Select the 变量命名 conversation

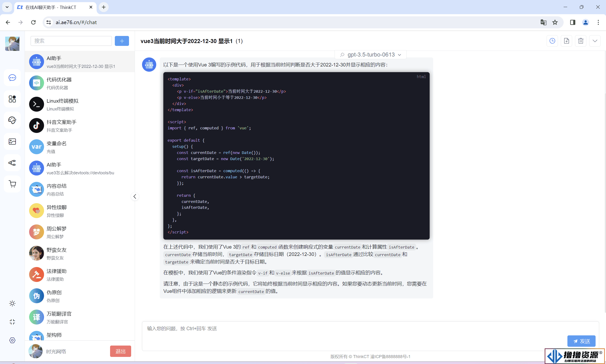coord(80,147)
